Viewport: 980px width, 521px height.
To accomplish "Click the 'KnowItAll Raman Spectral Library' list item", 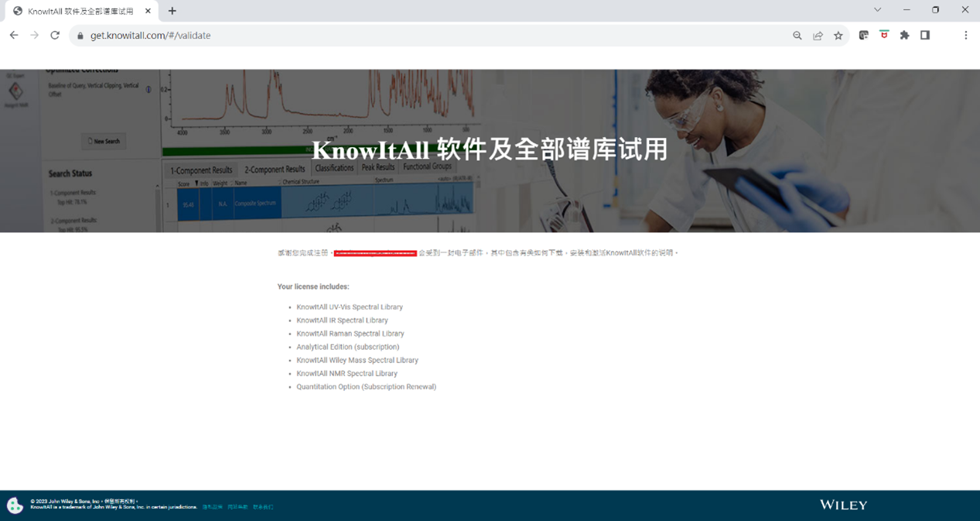I will click(350, 334).
